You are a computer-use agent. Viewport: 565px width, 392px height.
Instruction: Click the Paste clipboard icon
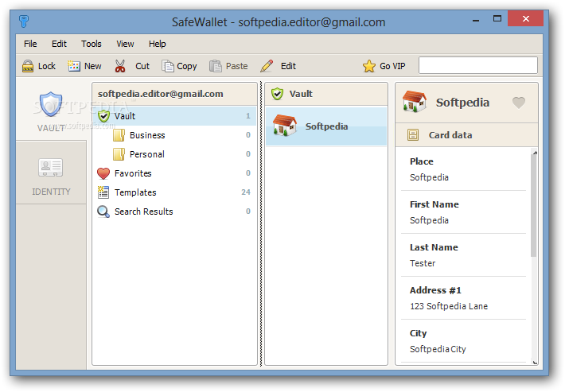[x=216, y=66]
